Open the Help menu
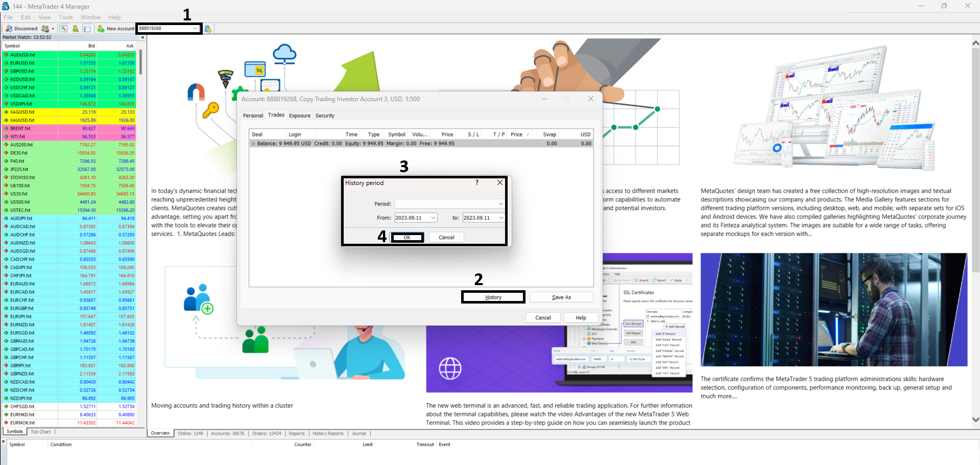The height and width of the screenshot is (465, 980). (114, 17)
